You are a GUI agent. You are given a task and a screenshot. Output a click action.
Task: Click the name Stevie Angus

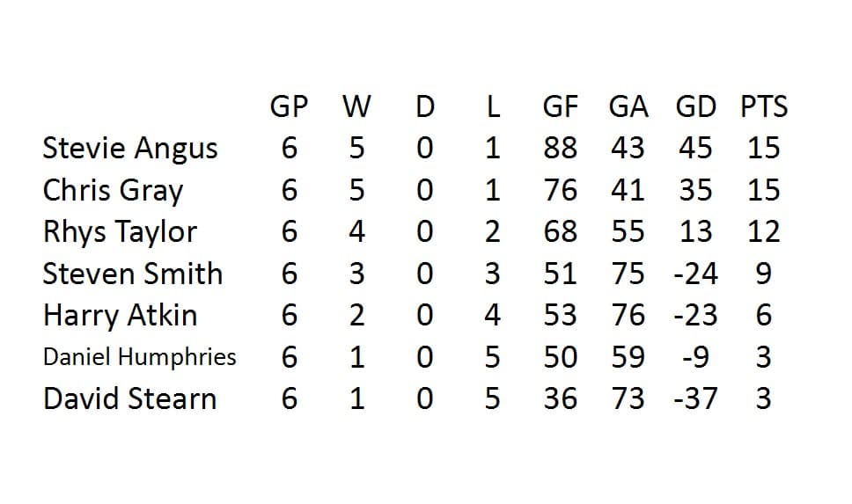129,149
